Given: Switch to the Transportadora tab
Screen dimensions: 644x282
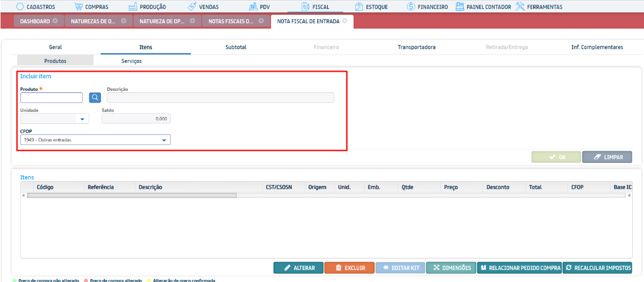Looking at the screenshot, I should pos(416,47).
